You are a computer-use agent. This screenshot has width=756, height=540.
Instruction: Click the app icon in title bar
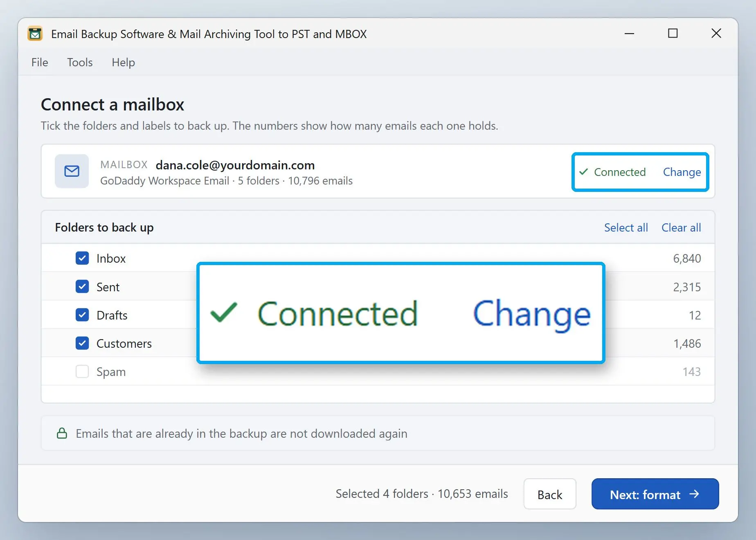35,34
